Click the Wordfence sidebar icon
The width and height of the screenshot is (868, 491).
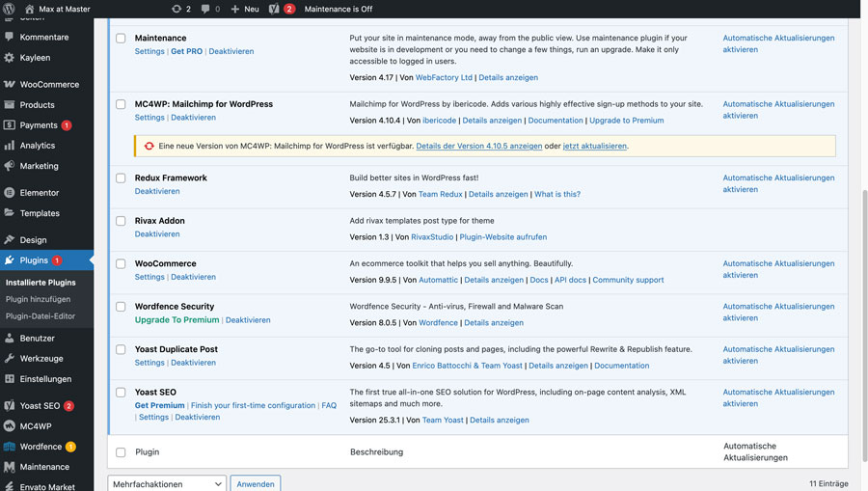pyautogui.click(x=9, y=447)
